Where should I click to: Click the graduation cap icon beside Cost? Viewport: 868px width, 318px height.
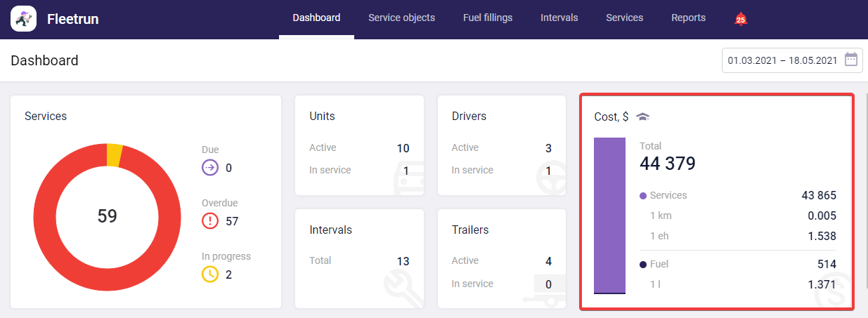point(642,117)
